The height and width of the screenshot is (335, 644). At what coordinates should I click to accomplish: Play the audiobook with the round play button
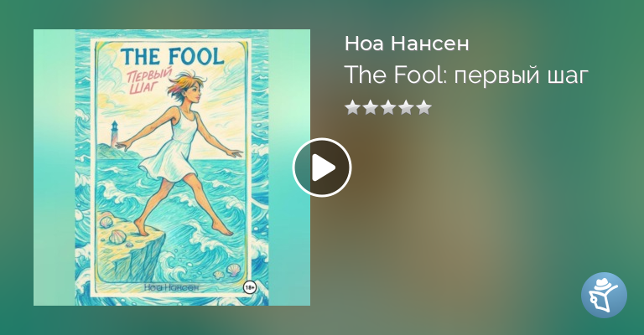322,167
